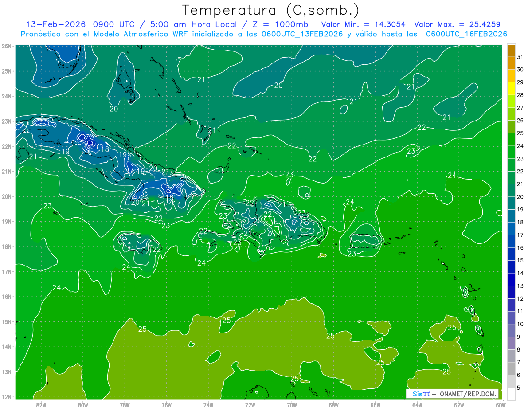Click the "72W" longitude label
The image size is (532, 411).
point(250,404)
